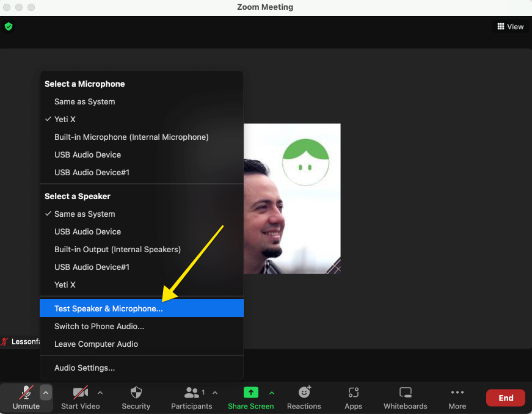End the meeting
The height and width of the screenshot is (414, 532).
click(x=505, y=398)
